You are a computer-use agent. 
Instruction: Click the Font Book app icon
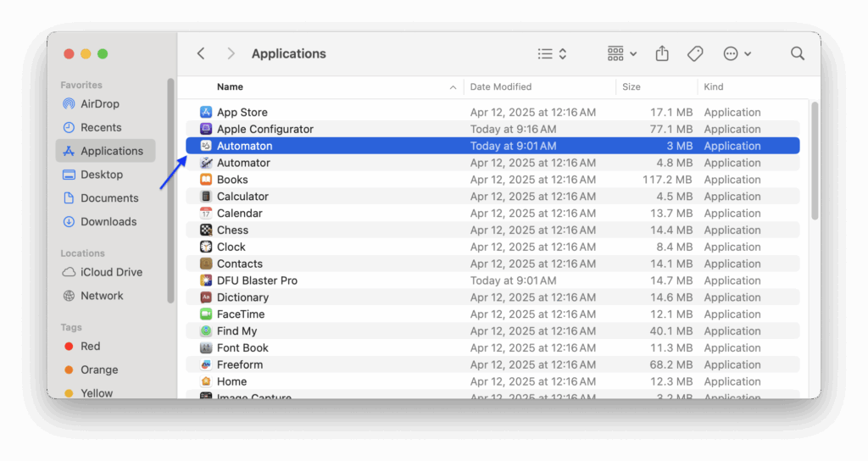coord(206,348)
